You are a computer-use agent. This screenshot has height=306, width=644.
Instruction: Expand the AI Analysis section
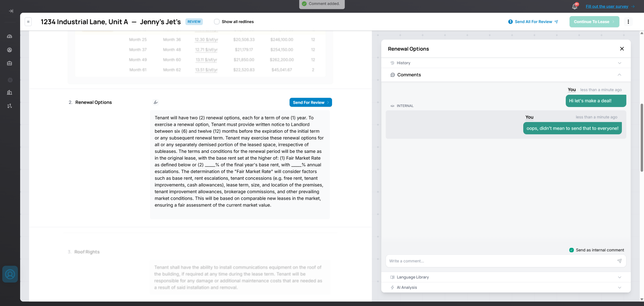click(506, 288)
